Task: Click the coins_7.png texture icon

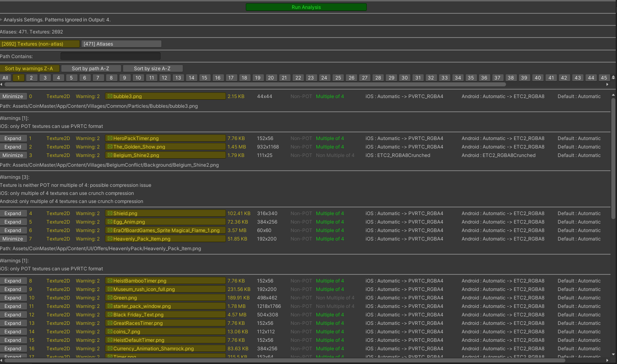Action: click(x=109, y=332)
